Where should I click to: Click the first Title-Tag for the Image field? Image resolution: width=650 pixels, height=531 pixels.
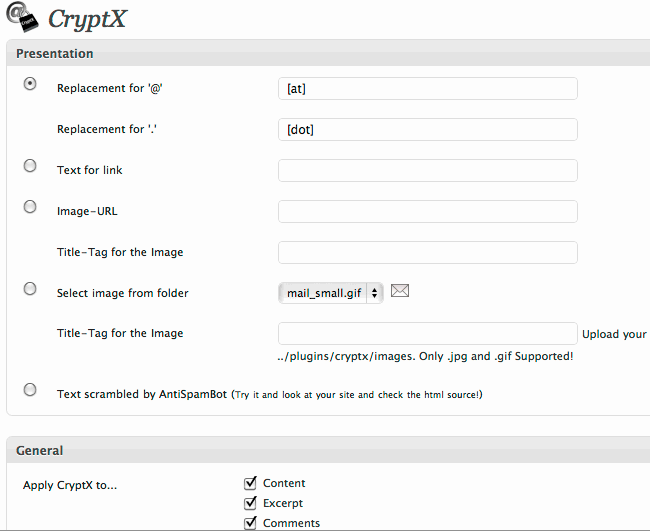(428, 252)
